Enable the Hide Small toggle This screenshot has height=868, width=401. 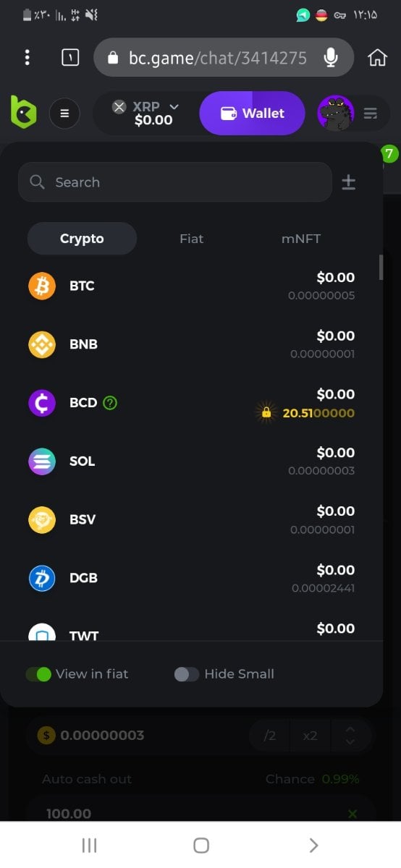point(187,674)
